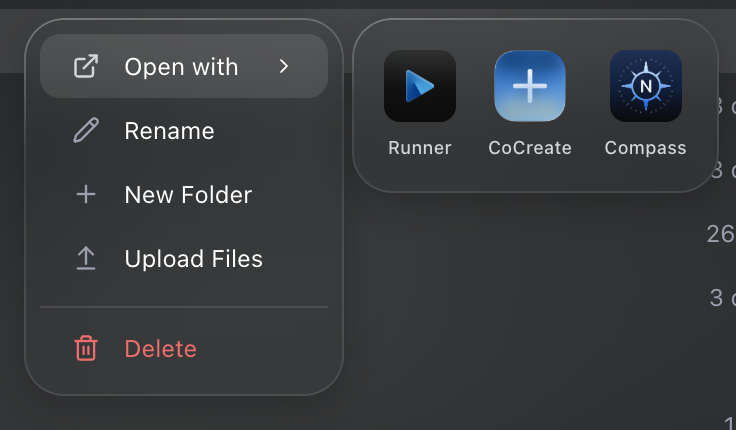This screenshot has height=430, width=736.
Task: Click the external-link icon beside Open with
Action: (x=86, y=67)
